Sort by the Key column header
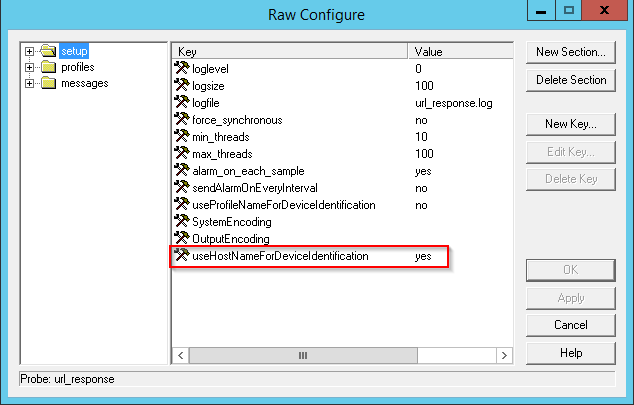This screenshot has width=634, height=405. 290,51
